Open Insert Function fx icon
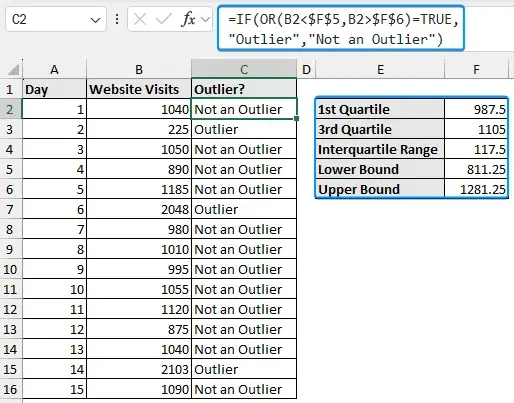 (x=188, y=19)
